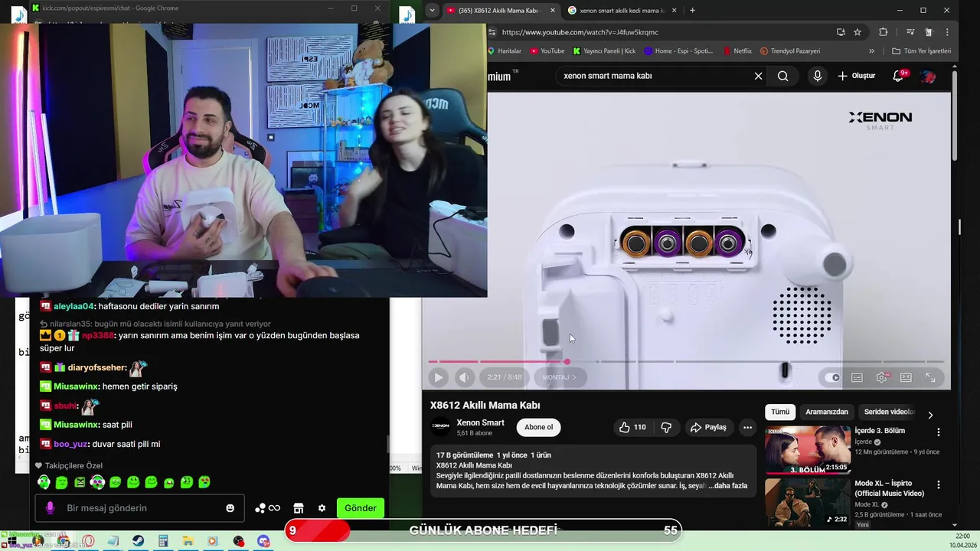Open more actions next to Paylaş
The width and height of the screenshot is (980, 551).
[x=747, y=427]
